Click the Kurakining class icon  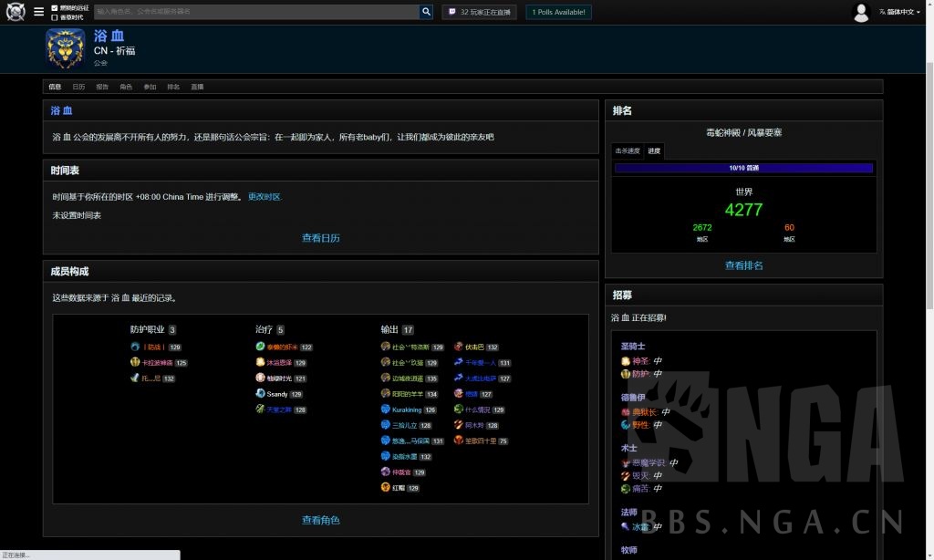386,410
